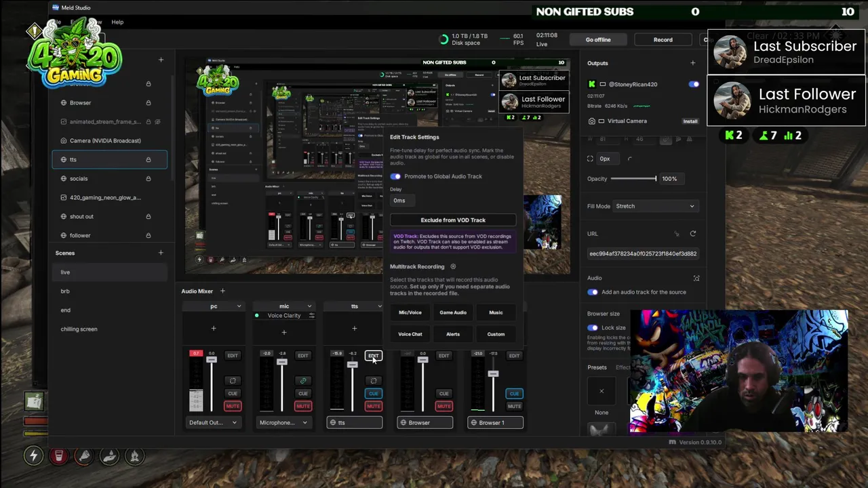Click monitor loop icon on Default Output track
The image size is (868, 488).
pyautogui.click(x=233, y=381)
